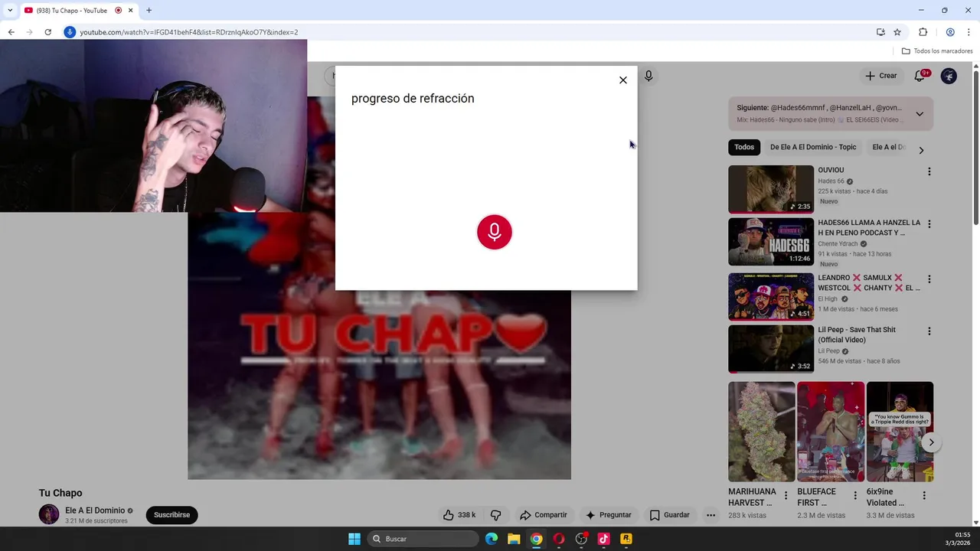Open more actions ellipsis below video
Image resolution: width=980 pixels, height=551 pixels.
(710, 515)
